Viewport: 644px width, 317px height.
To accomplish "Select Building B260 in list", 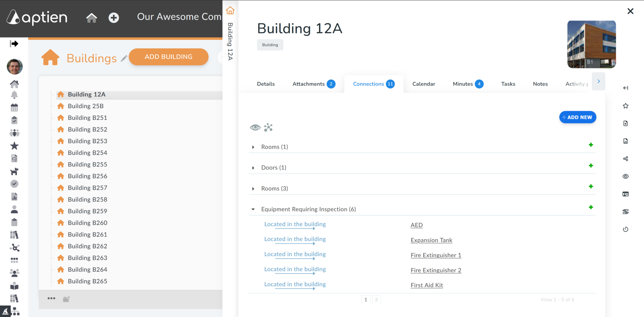I will pos(87,223).
